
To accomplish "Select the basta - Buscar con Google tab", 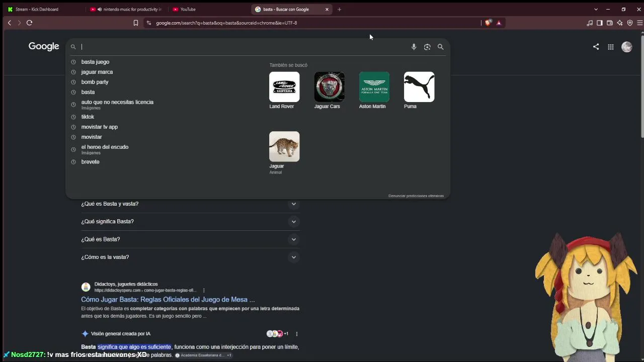I will (x=292, y=9).
